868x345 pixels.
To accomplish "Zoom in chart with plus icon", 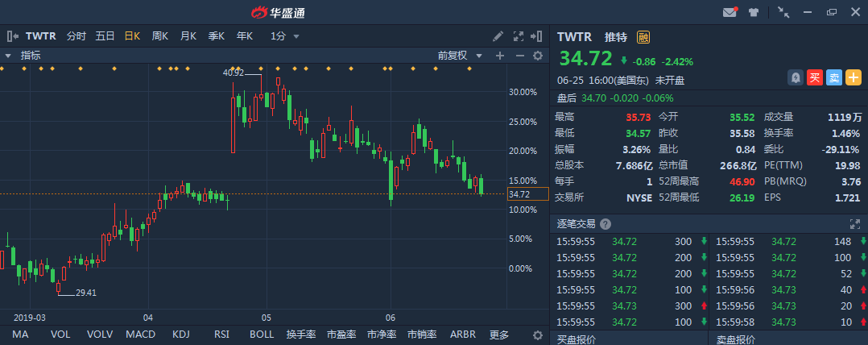I will [x=500, y=56].
